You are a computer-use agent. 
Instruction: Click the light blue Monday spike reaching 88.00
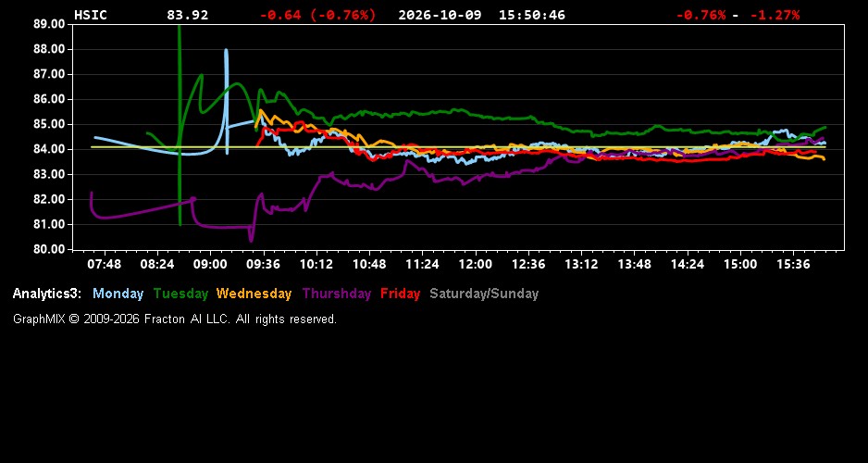tap(226, 101)
